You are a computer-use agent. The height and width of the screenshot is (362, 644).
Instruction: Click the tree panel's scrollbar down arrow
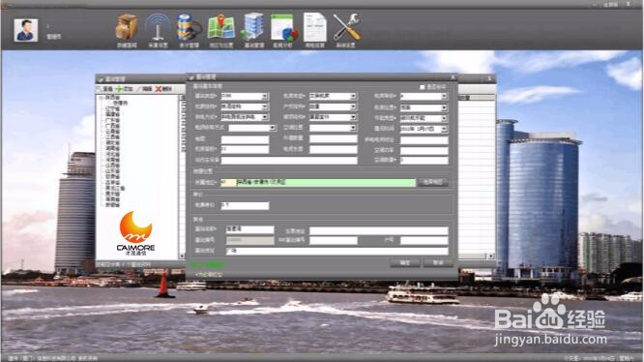pos(182,256)
